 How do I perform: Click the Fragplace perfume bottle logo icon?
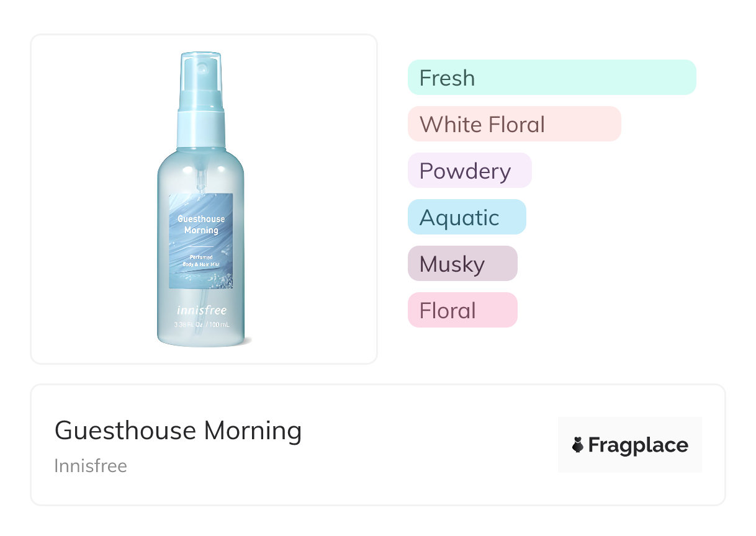pos(578,445)
